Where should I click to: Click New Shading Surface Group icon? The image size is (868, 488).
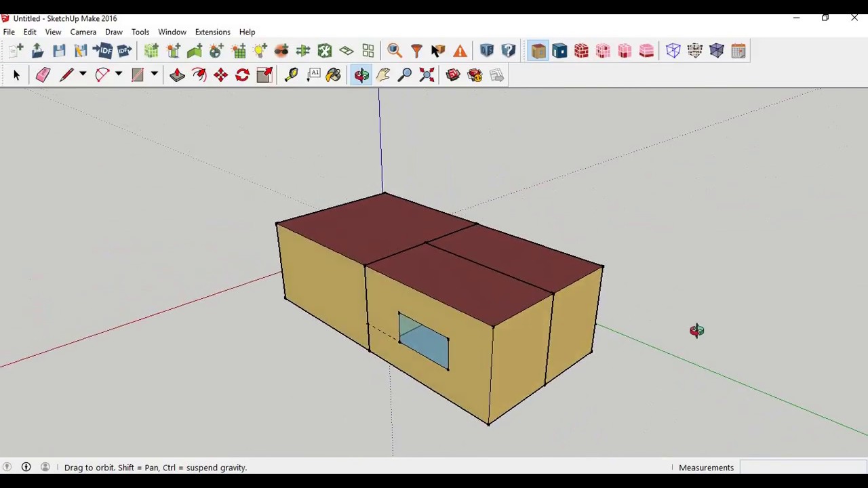point(173,51)
